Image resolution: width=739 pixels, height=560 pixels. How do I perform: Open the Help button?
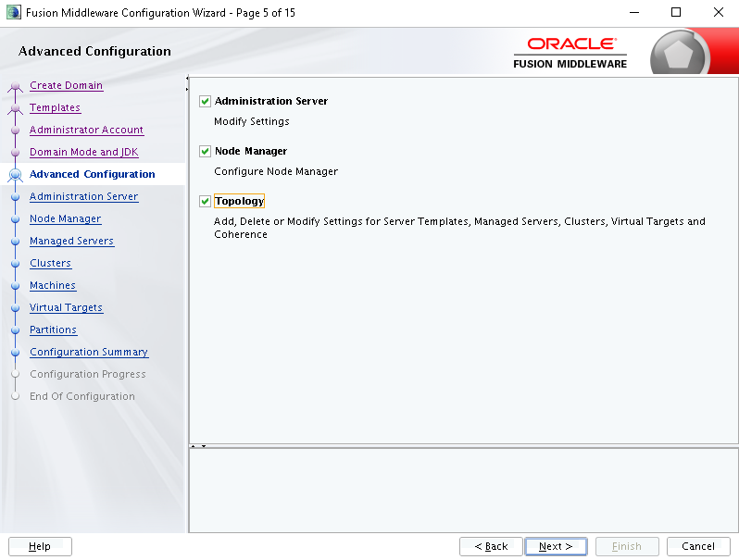(40, 546)
